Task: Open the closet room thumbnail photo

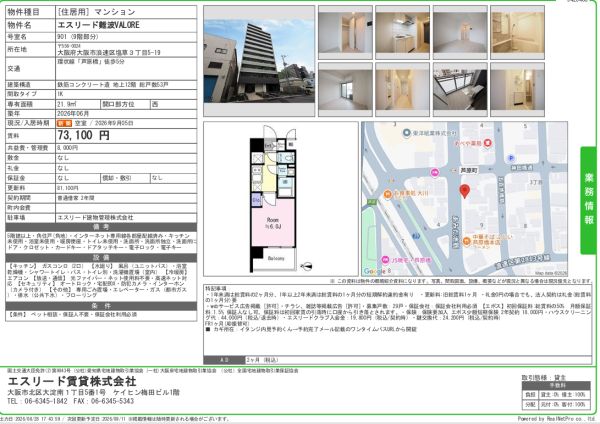Action: point(345,33)
